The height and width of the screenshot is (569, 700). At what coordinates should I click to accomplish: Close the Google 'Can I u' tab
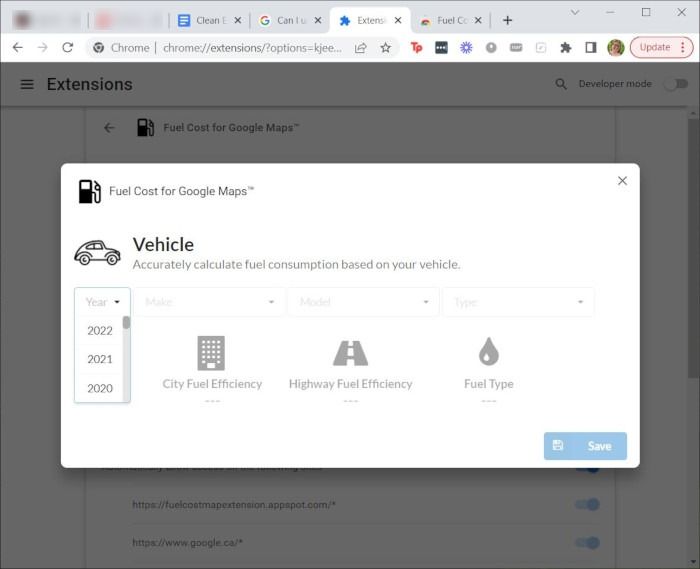(318, 21)
